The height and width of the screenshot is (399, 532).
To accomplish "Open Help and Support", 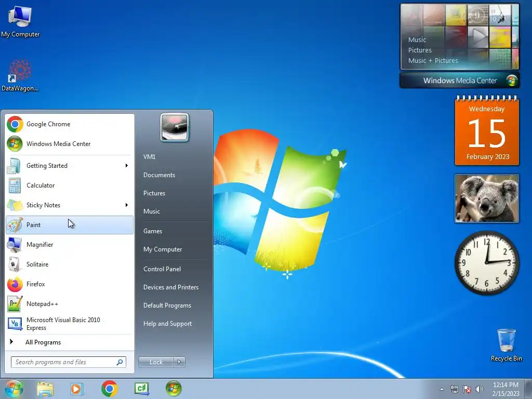I will click(x=167, y=324).
